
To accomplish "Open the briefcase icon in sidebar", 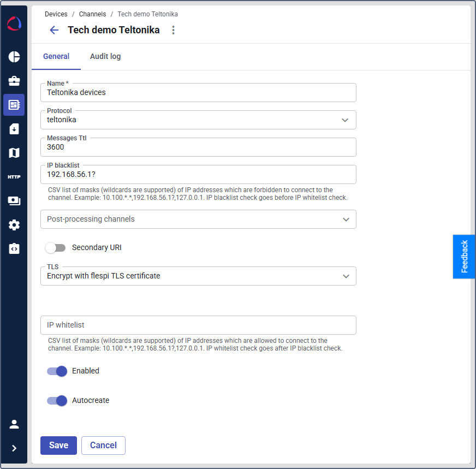I will (14, 81).
